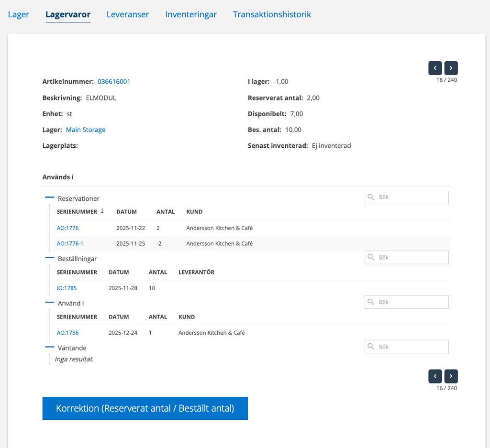
Task: Click the Korrektion (Reserverat antal / Beställt antal) button
Action: pos(145,408)
